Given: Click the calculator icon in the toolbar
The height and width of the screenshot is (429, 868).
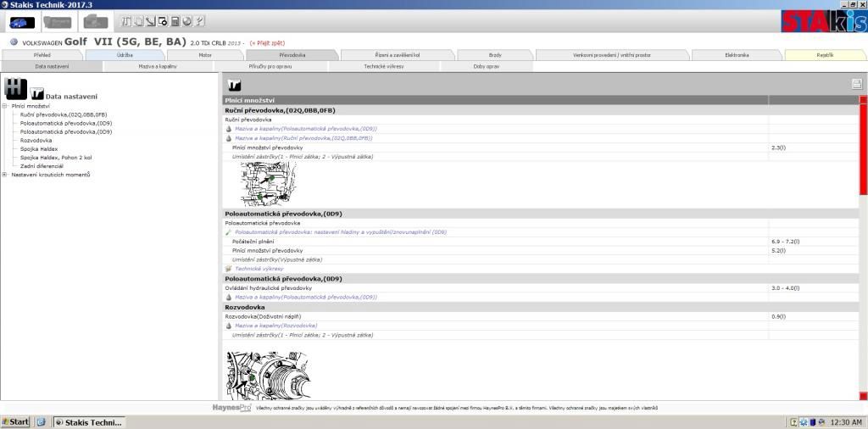Looking at the screenshot, I should (175, 21).
